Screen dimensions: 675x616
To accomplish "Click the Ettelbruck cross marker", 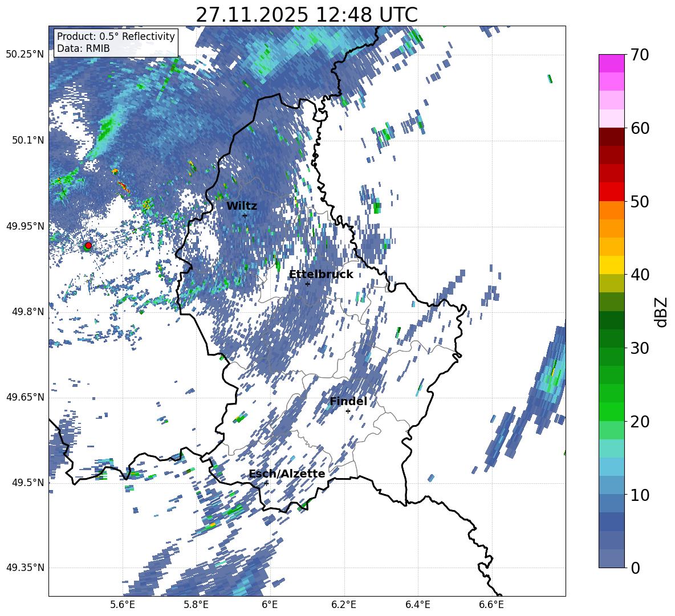I will click(307, 284).
